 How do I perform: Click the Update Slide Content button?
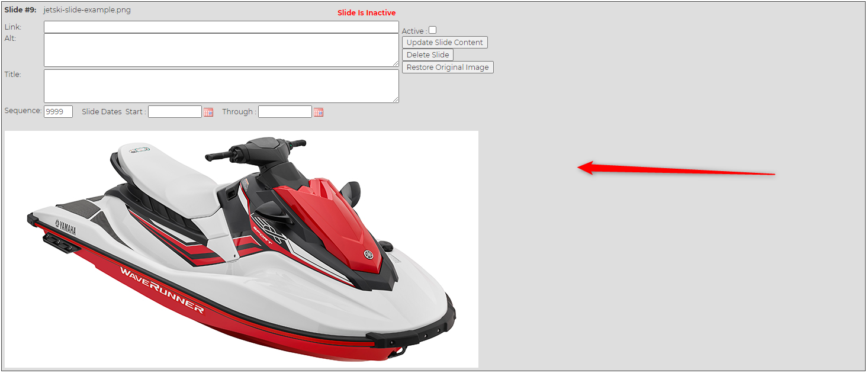tap(445, 43)
